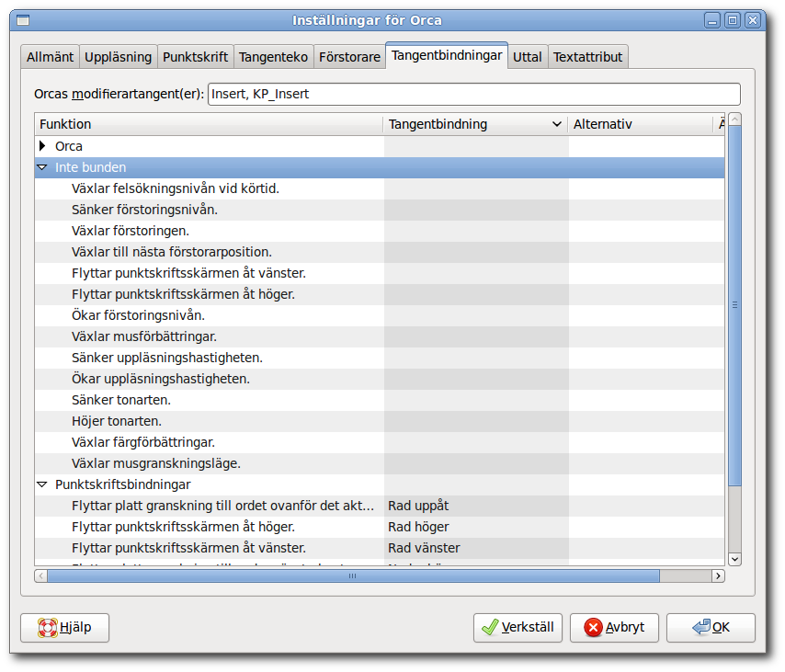The height and width of the screenshot is (672, 785).
Task: Click the vertical scrollbar up arrow
Action: coord(735,120)
